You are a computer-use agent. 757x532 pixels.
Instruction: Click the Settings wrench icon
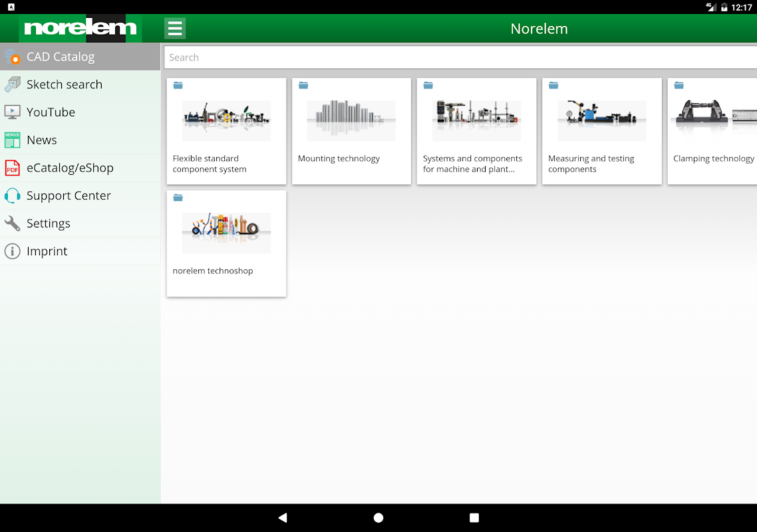12,223
